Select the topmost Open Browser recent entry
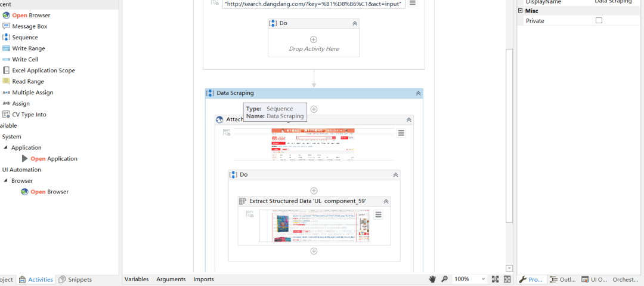The image size is (644, 286). point(31,16)
